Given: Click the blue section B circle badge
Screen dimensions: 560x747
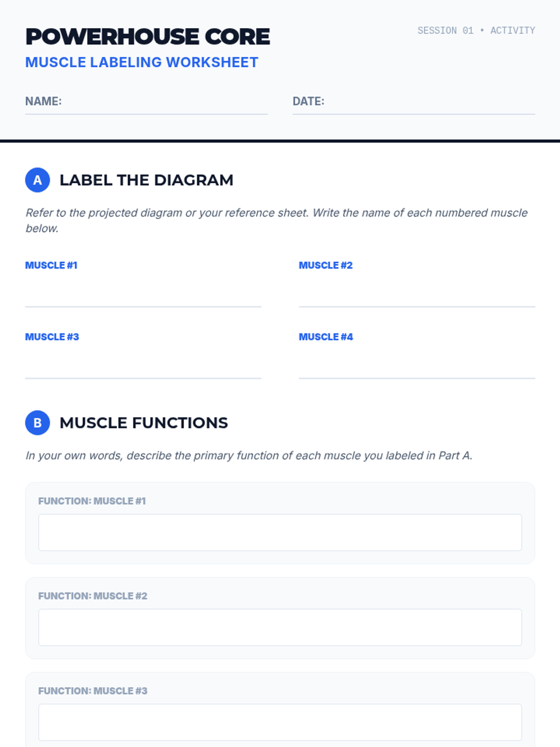Looking at the screenshot, I should [37, 423].
